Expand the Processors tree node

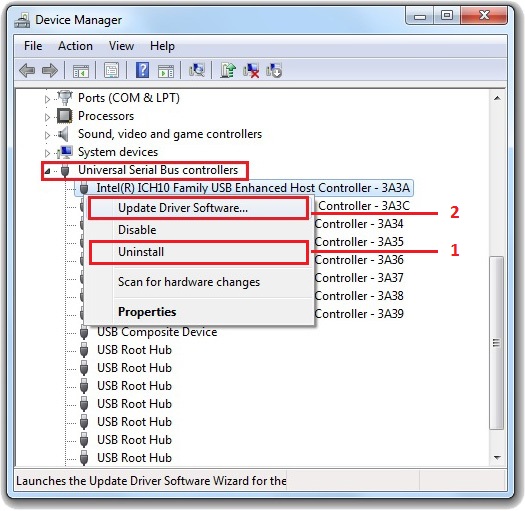pos(47,117)
